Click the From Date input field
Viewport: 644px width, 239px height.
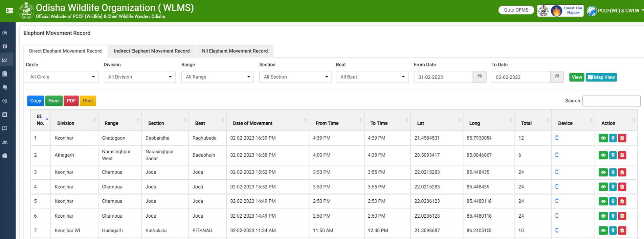(443, 77)
